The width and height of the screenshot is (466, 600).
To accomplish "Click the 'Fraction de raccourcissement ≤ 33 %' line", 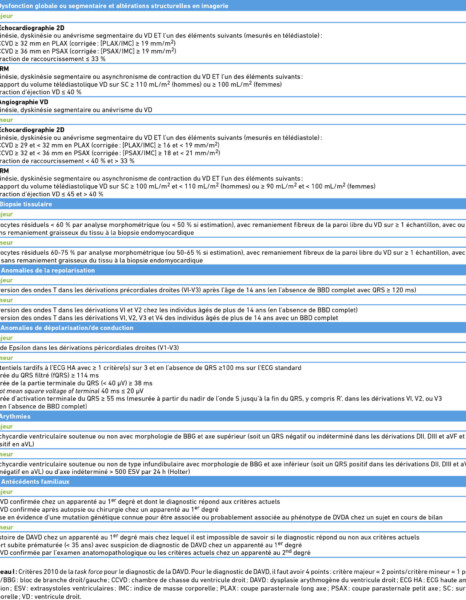I will coord(53,59).
